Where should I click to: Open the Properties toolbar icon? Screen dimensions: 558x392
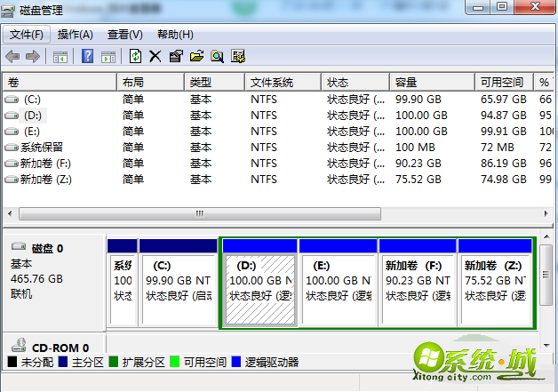pyautogui.click(x=176, y=56)
